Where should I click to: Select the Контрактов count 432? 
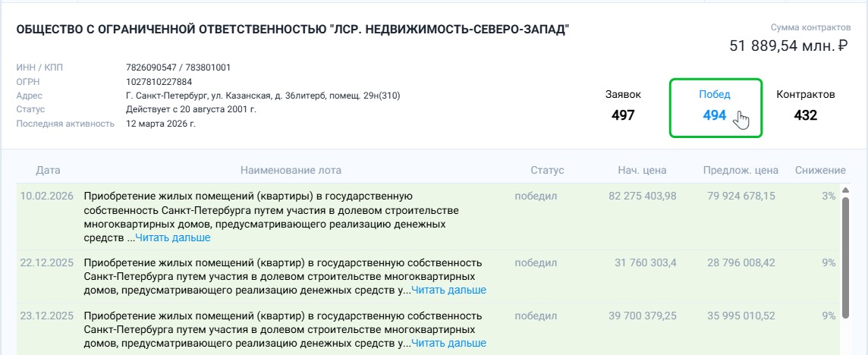(x=806, y=115)
